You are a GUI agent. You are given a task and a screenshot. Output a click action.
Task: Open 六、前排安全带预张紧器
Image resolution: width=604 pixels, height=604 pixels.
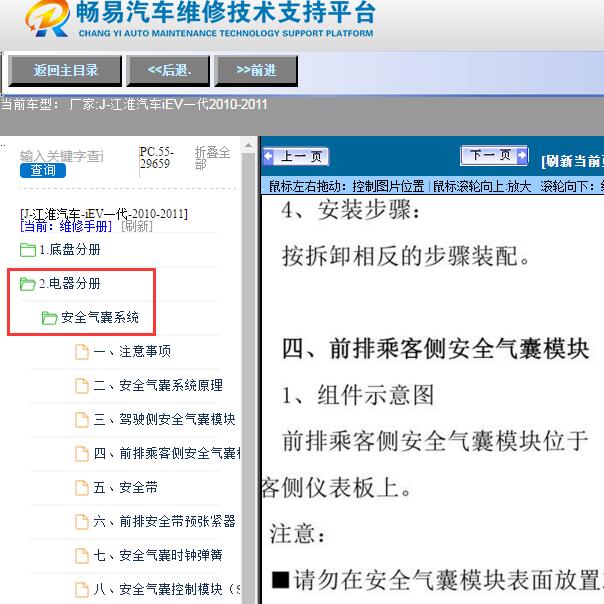pyautogui.click(x=164, y=521)
